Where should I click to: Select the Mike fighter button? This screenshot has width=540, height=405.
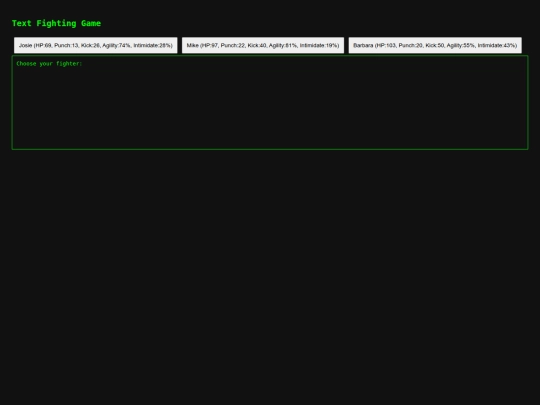click(x=263, y=45)
